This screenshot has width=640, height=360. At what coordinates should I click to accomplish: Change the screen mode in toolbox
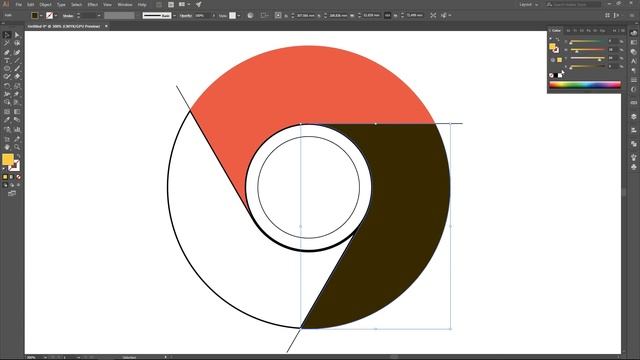[x=11, y=193]
